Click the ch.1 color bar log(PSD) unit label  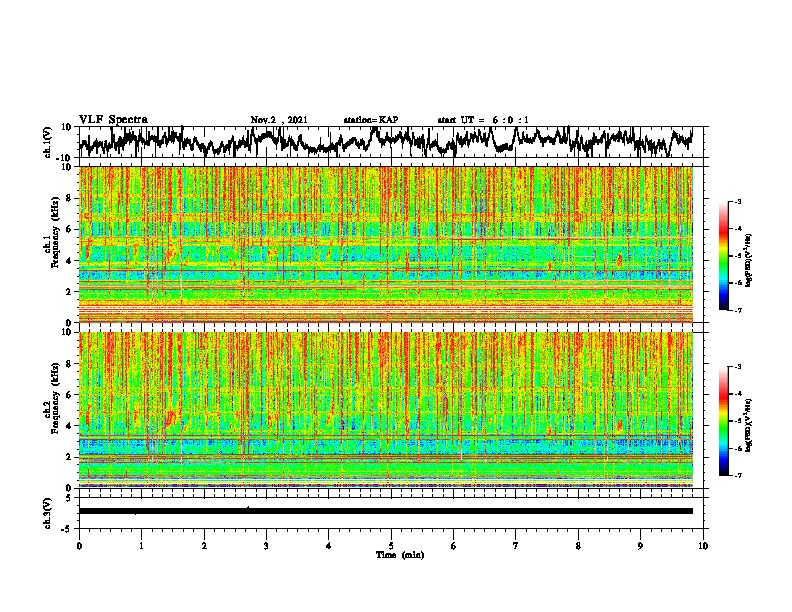[x=749, y=260]
